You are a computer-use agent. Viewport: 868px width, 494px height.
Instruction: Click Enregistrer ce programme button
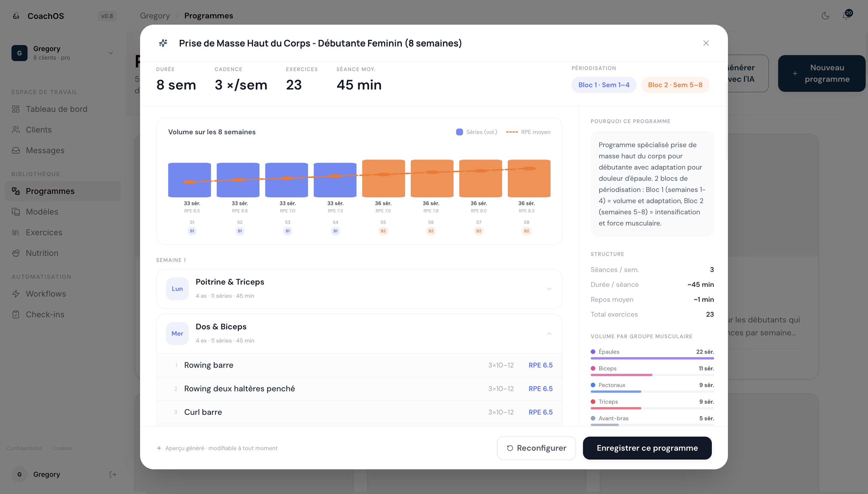pyautogui.click(x=647, y=448)
